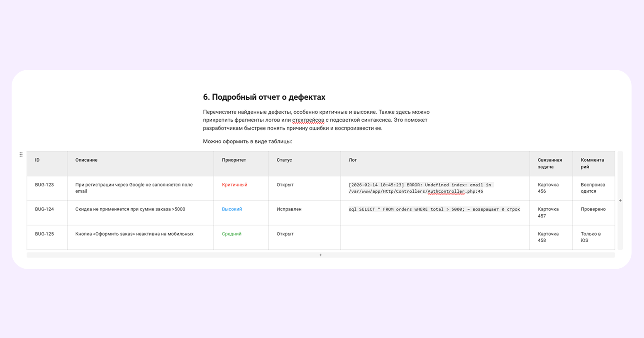Click the "Лог" column header cell
644x338 pixels.
point(353,160)
